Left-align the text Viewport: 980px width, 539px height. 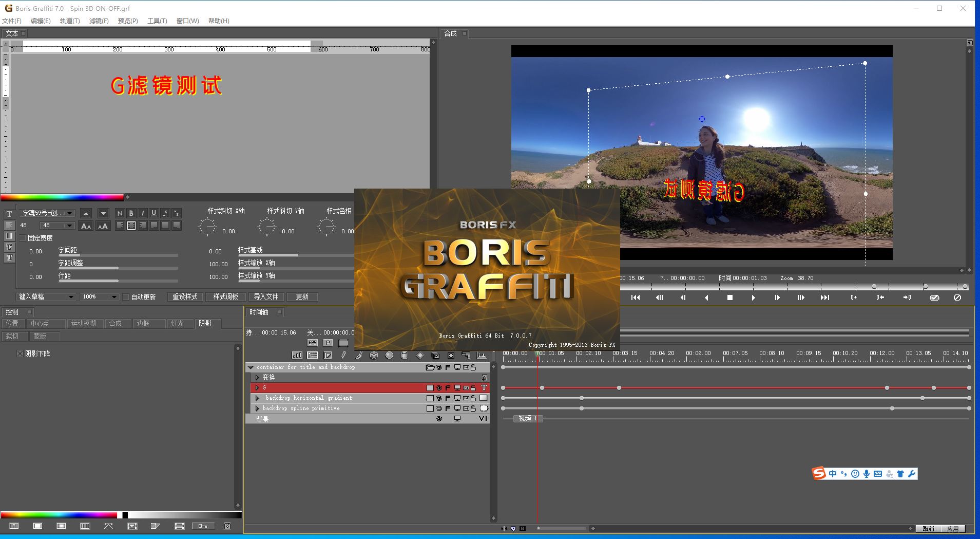[x=120, y=226]
